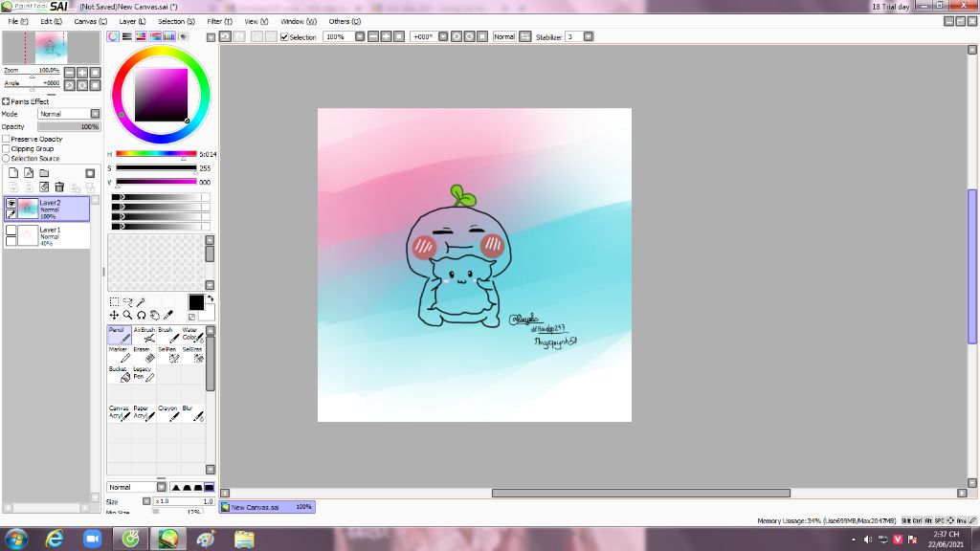Open the layer Mode dropdown

[95, 114]
